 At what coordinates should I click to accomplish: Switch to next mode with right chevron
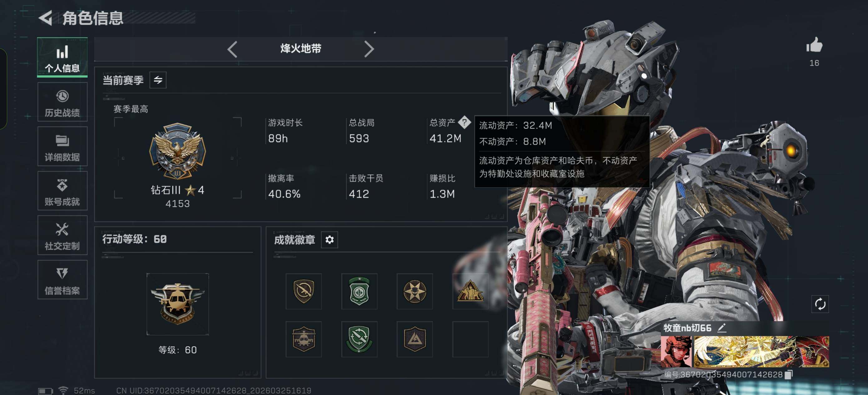coord(369,49)
